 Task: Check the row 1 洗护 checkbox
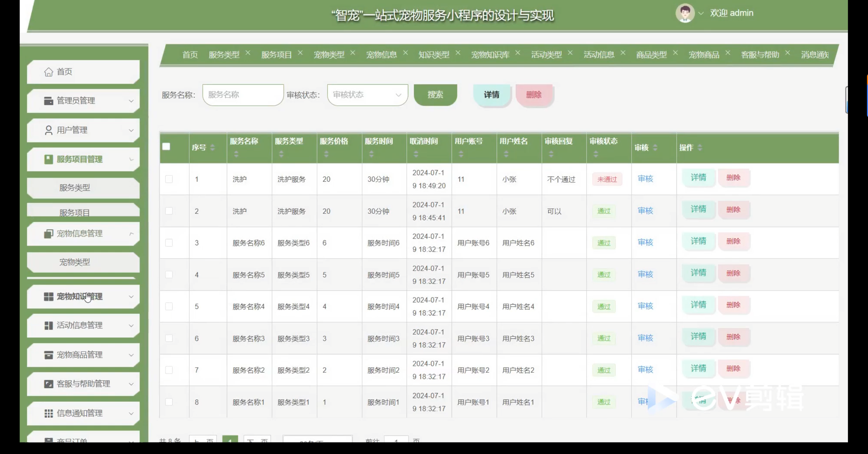point(169,179)
